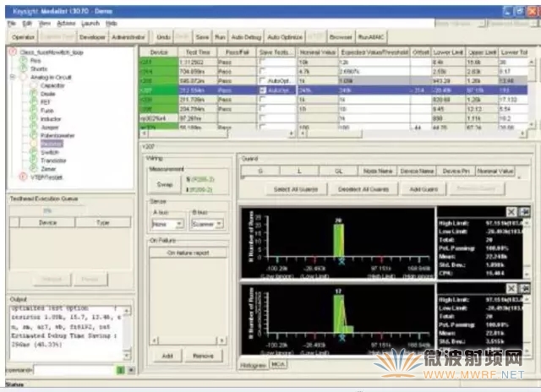Image resolution: width=541 pixels, height=392 pixels.
Task: Toggle Save Tests checkbox in ro302%r4 row
Action: coord(263,118)
